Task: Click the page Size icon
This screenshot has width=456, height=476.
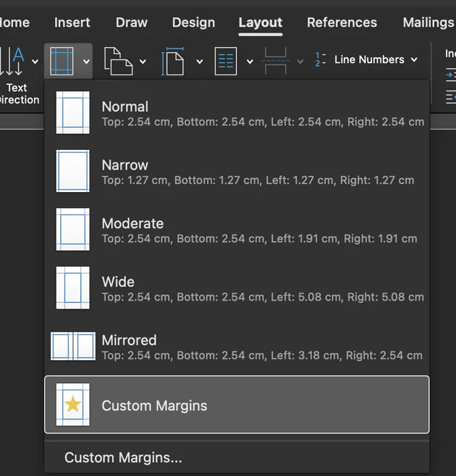Action: (x=172, y=61)
